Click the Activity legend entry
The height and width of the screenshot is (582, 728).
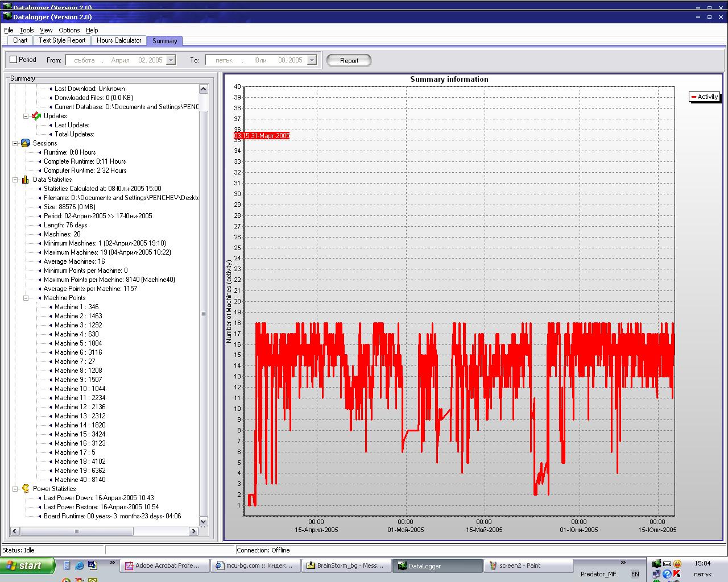pyautogui.click(x=704, y=97)
